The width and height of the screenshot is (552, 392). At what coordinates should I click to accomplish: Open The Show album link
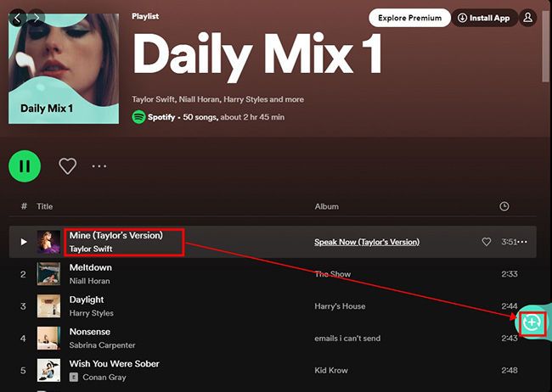(x=332, y=274)
